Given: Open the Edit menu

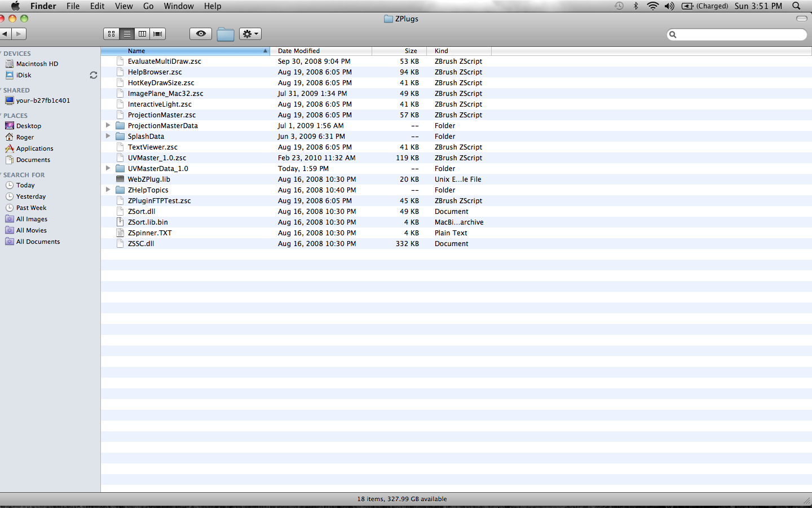Looking at the screenshot, I should (97, 6).
